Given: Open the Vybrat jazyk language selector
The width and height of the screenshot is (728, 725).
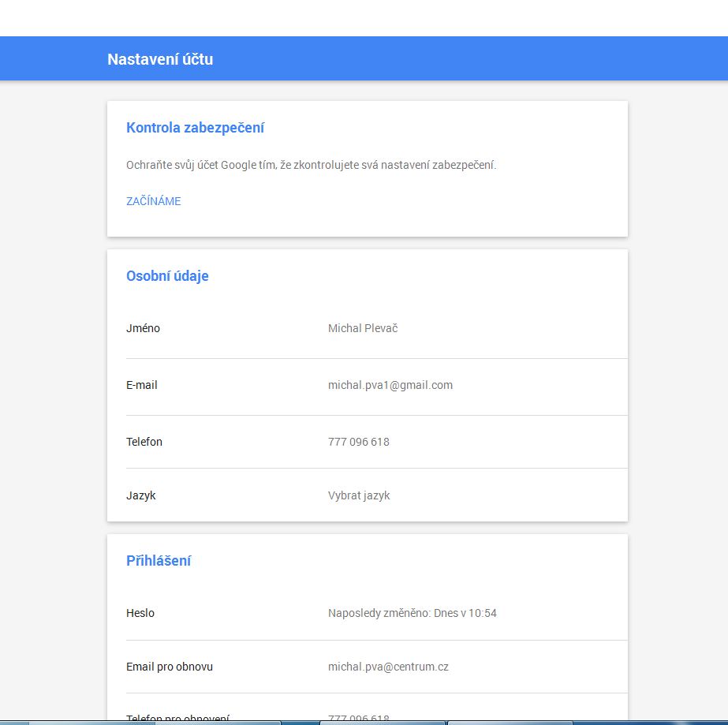Looking at the screenshot, I should pyautogui.click(x=358, y=495).
